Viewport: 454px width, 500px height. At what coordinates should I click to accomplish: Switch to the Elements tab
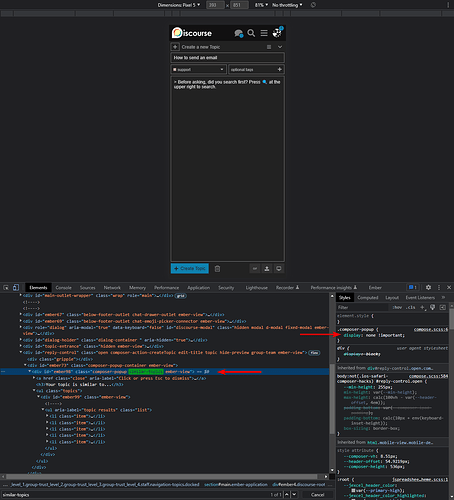38,288
